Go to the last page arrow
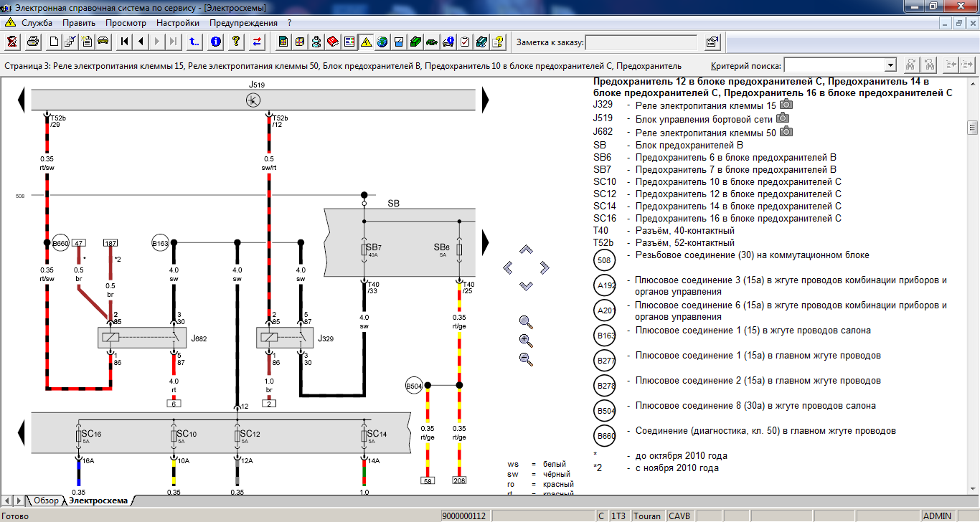Screen dimensions: 980x522 click(x=173, y=42)
